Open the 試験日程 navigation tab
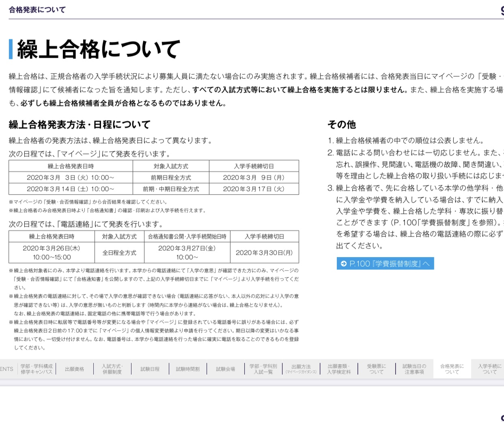Viewport: 504px width, 422px height. coord(150,369)
